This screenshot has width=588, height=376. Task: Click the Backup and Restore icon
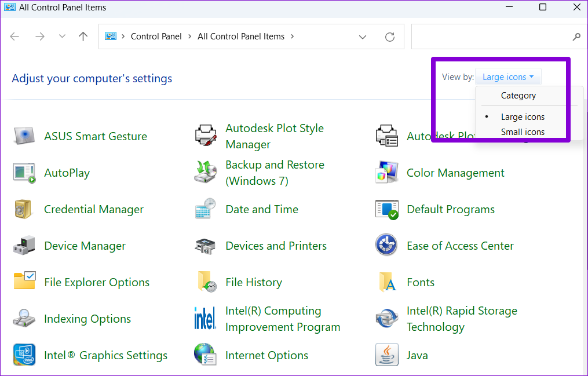[x=206, y=173]
